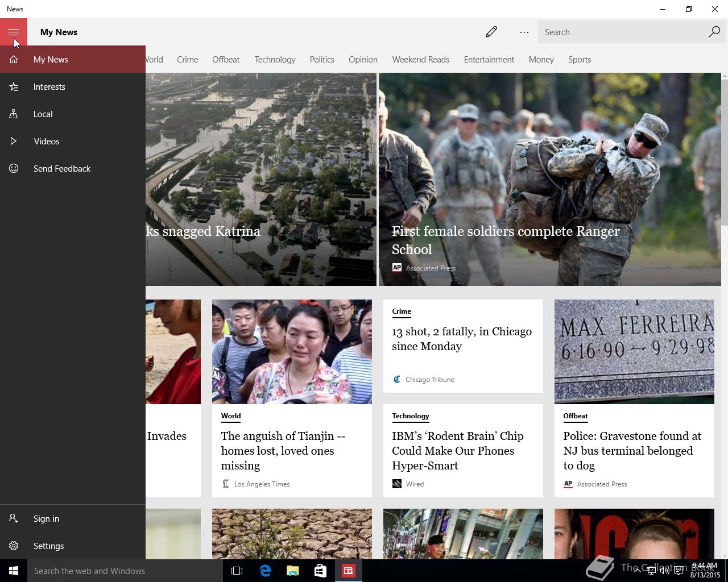Click the Tianjin crowd photo thumbnail
Image resolution: width=728 pixels, height=582 pixels.
pos(292,352)
